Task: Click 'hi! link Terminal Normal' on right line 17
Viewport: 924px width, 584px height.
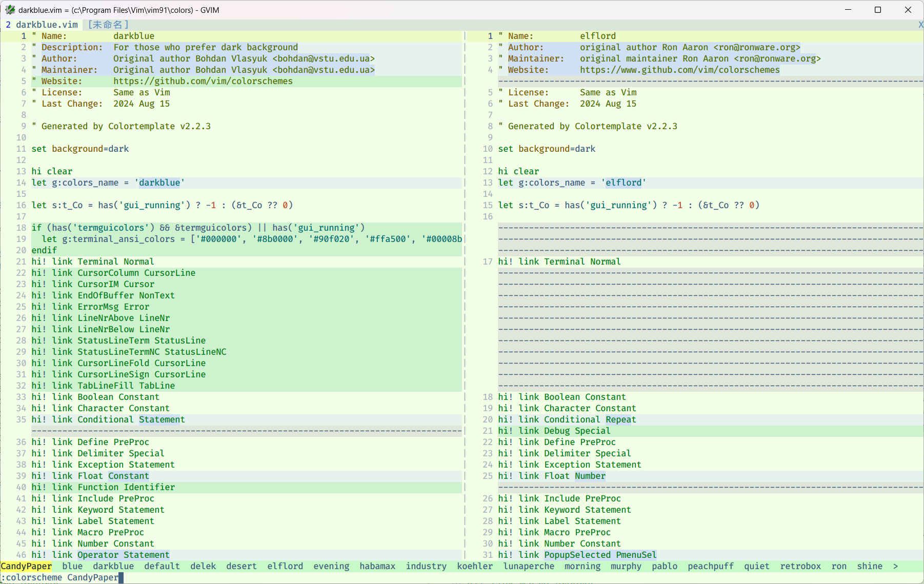Action: click(x=559, y=261)
